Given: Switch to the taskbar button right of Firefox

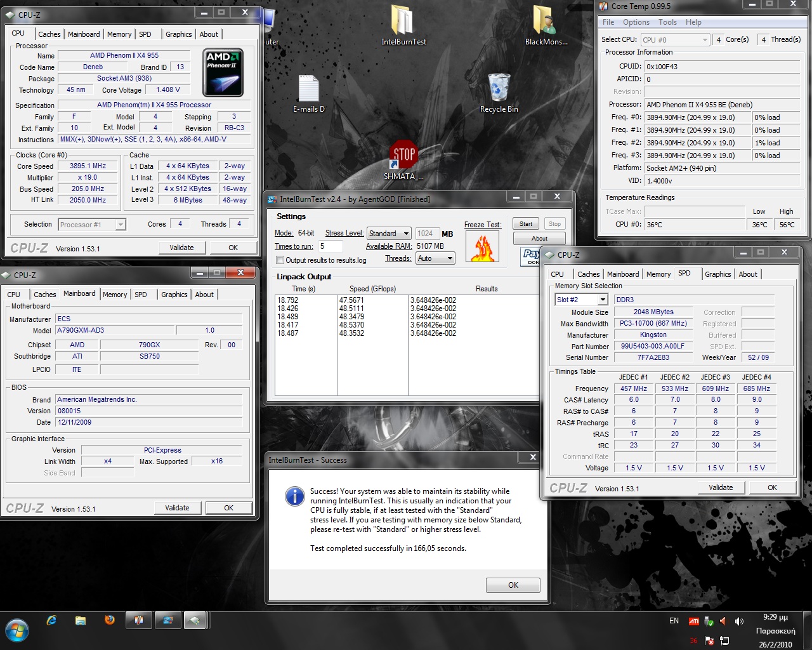Looking at the screenshot, I should (x=138, y=620).
